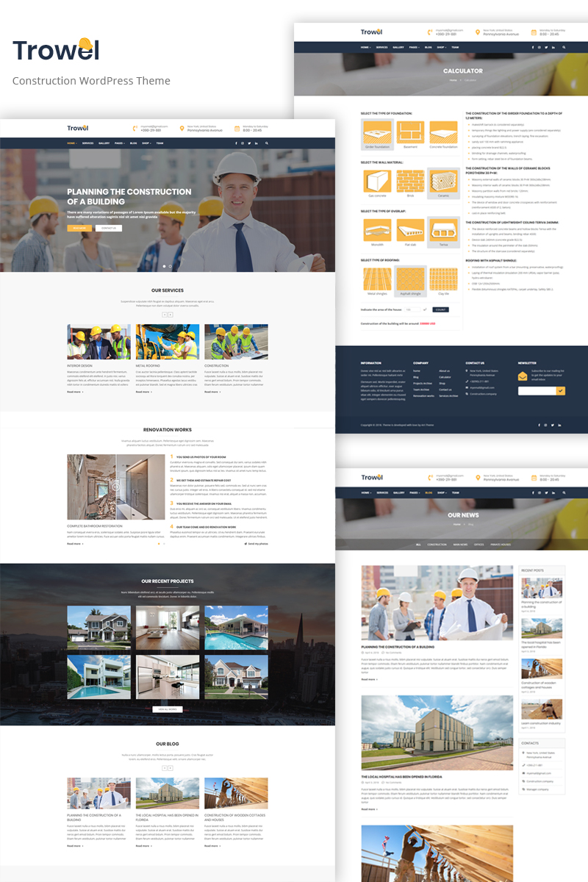Click the newsletter checkmark submit icon
588x882 pixels.
click(x=561, y=391)
